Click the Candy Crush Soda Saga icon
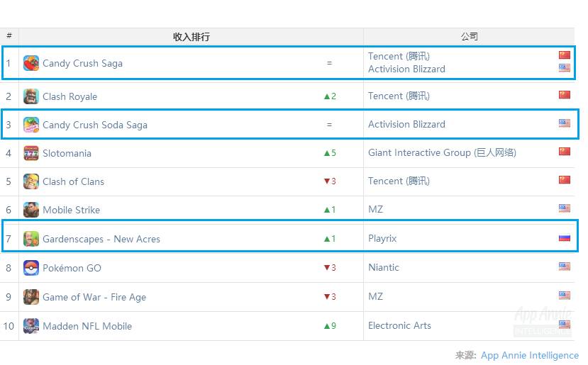Image resolution: width=588 pixels, height=365 pixels. tap(31, 125)
